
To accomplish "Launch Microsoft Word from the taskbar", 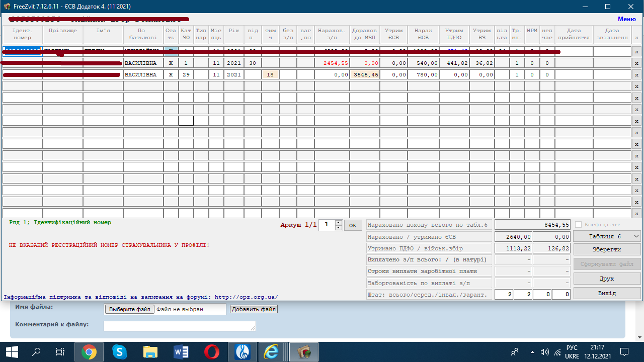I will coord(181,352).
